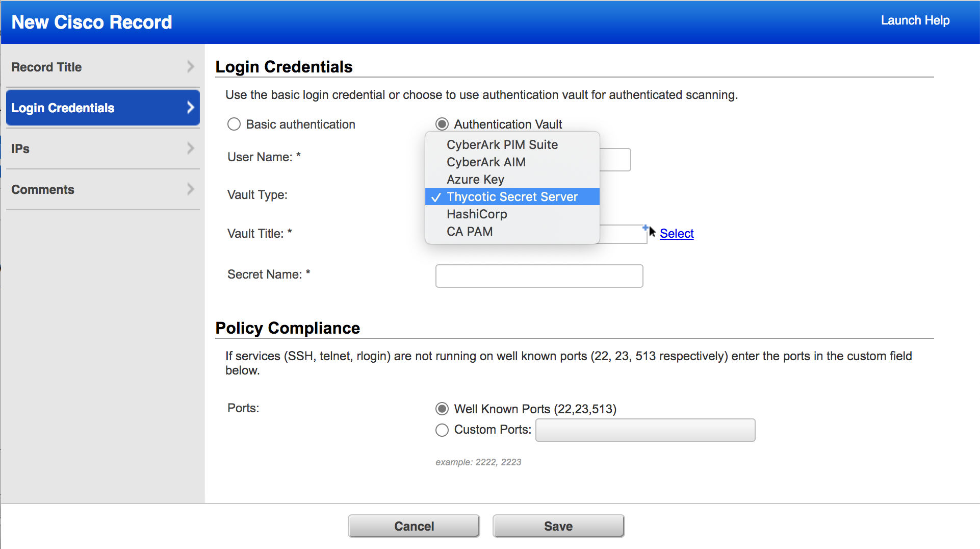Image resolution: width=980 pixels, height=549 pixels.
Task: Enable the Custom Ports radio button
Action: point(442,430)
